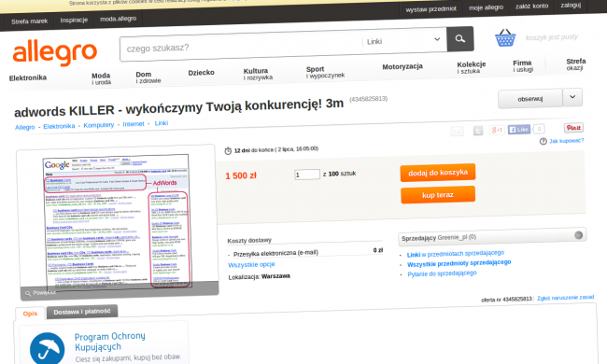Expand the seller panel round arrow
This screenshot has width=607, height=364.
click(x=578, y=235)
